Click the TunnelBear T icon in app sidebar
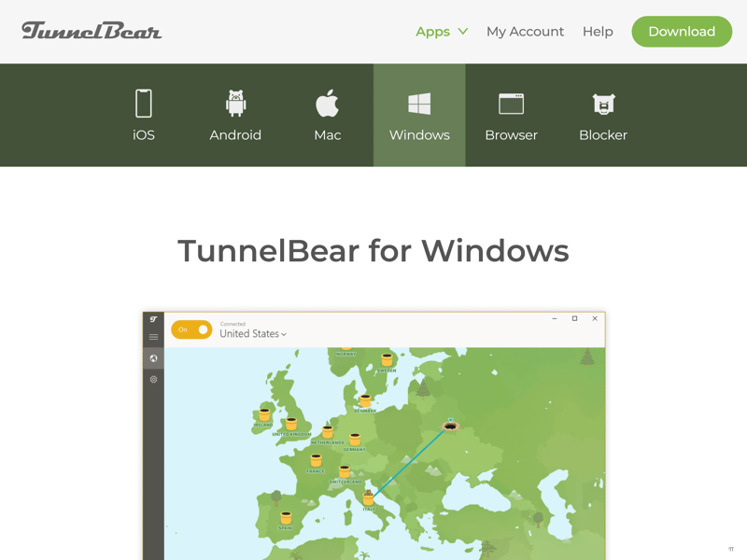Screen dimensions: 747x560 (x=153, y=319)
